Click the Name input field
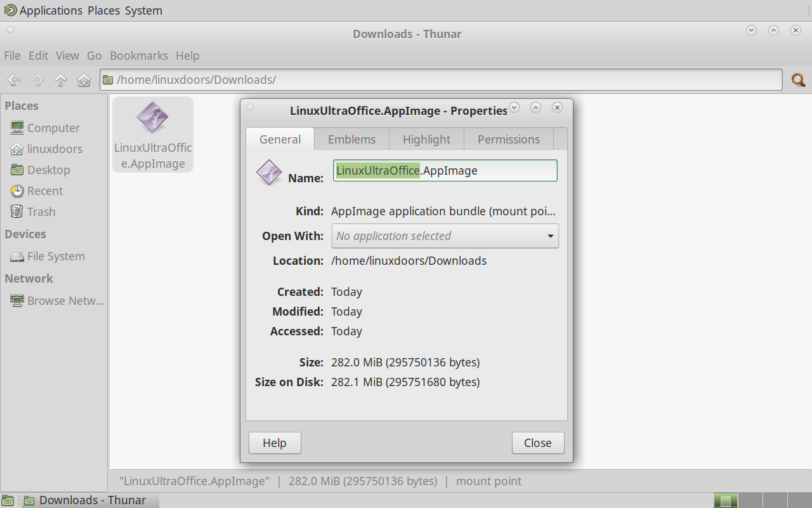This screenshot has width=812, height=508. [445, 170]
